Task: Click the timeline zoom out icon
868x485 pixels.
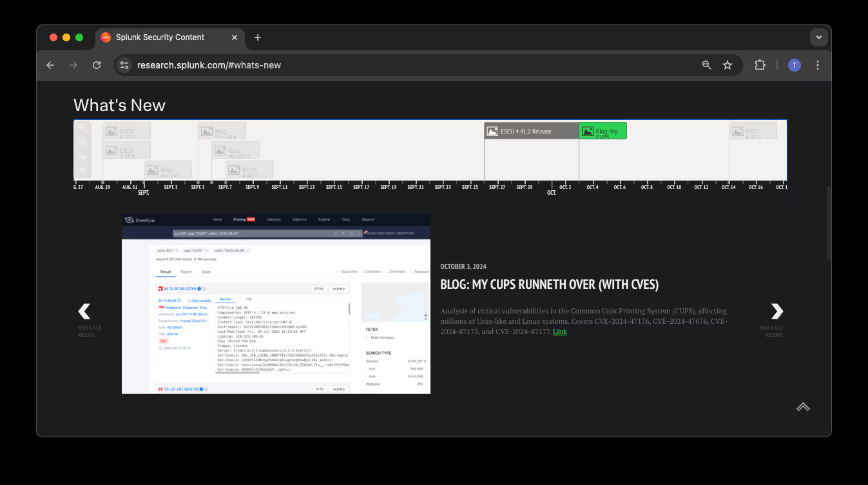Action: [82, 143]
